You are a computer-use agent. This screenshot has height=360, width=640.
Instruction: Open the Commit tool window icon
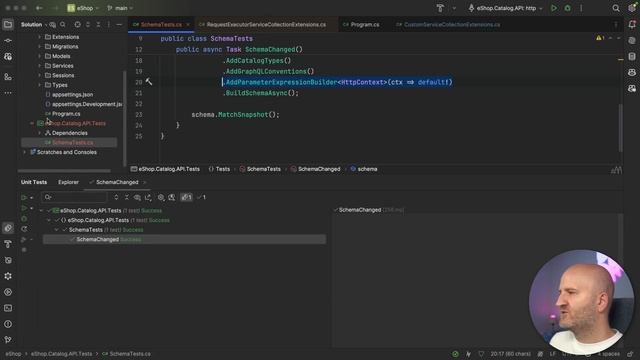coord(8,40)
